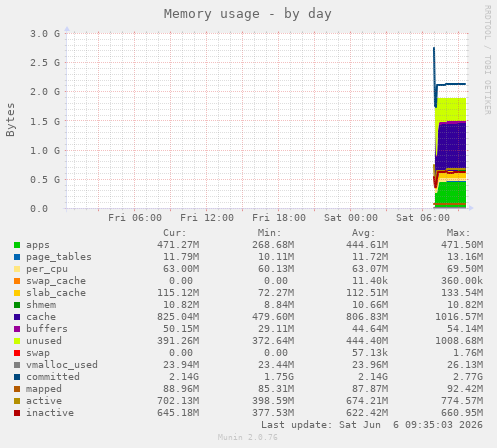Click the 'Last update' timestamp line
Image resolution: width=497 pixels, height=448 pixels.
tap(372, 425)
